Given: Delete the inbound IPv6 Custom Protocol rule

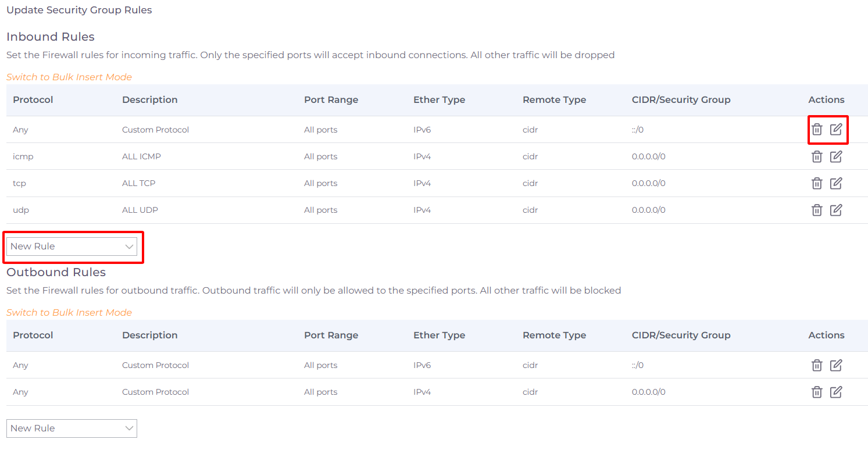Looking at the screenshot, I should tap(817, 130).
